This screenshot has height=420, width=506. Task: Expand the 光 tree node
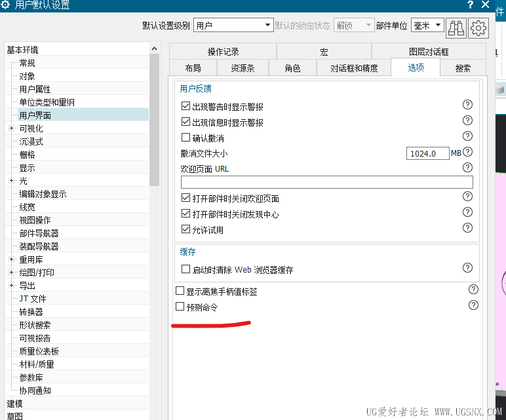tap(11, 181)
